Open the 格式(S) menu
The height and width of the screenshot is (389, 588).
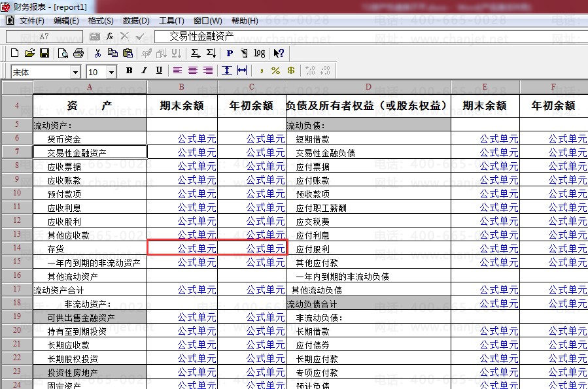tap(100, 21)
